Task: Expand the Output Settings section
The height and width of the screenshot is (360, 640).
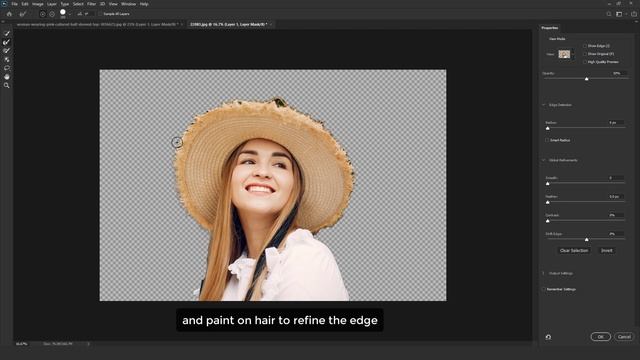Action: click(x=544, y=273)
